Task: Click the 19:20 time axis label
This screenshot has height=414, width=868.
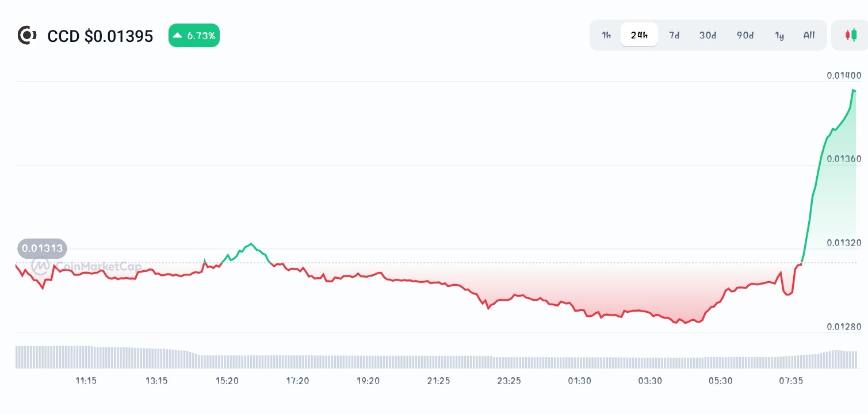Action: pyautogui.click(x=368, y=381)
